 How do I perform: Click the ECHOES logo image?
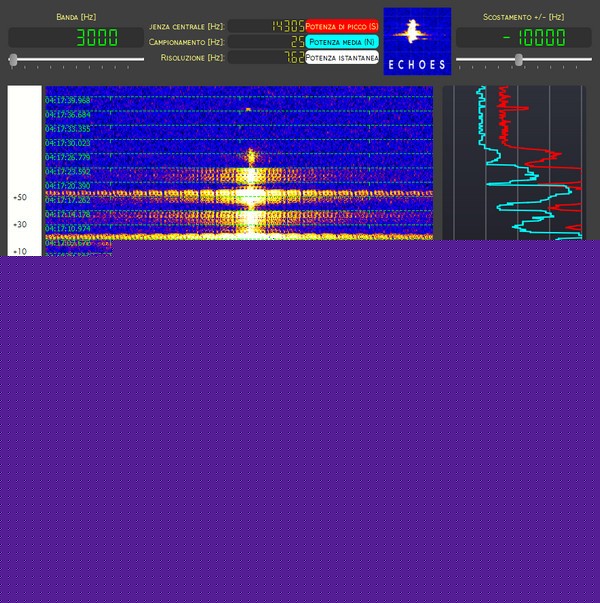[x=417, y=41]
